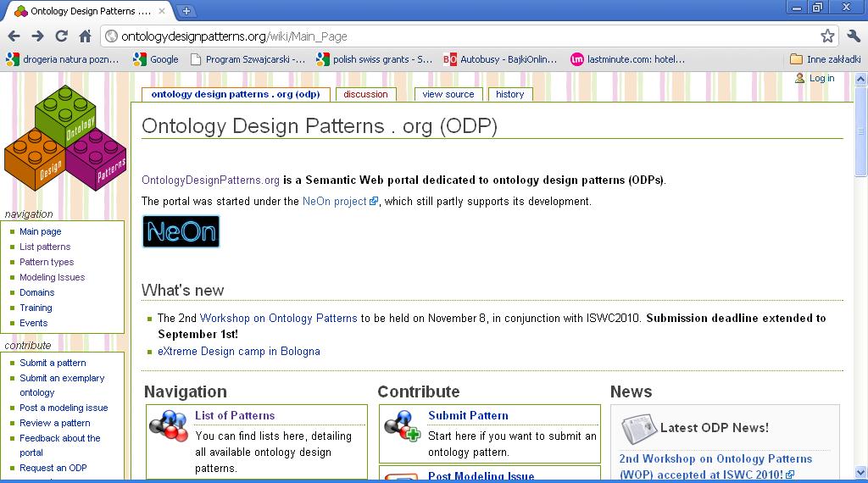The height and width of the screenshot is (483, 868).
Task: Click the molecule icon beside List of Patterns
Action: [169, 425]
